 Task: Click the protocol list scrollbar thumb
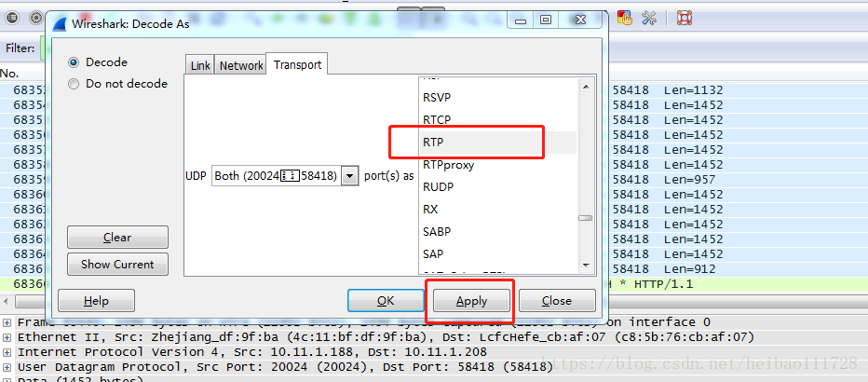(x=586, y=218)
